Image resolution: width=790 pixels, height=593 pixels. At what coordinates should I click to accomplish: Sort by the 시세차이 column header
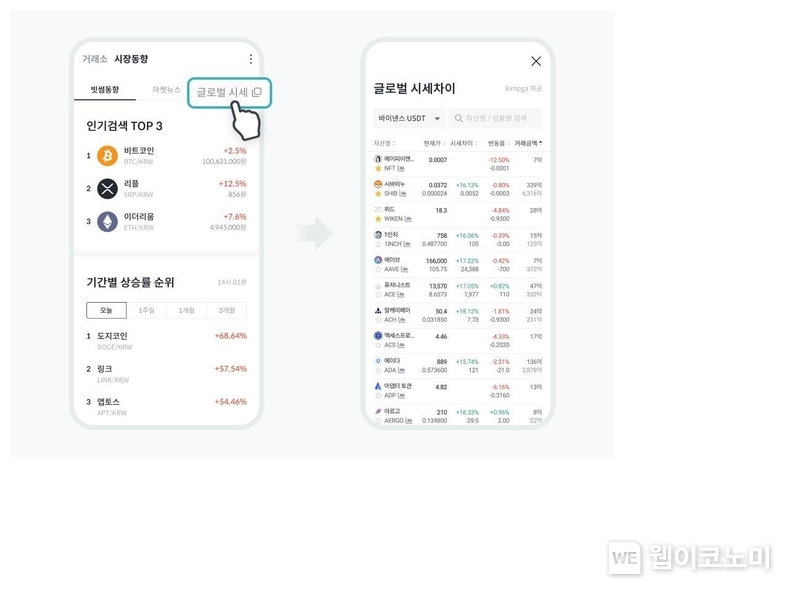(464, 144)
